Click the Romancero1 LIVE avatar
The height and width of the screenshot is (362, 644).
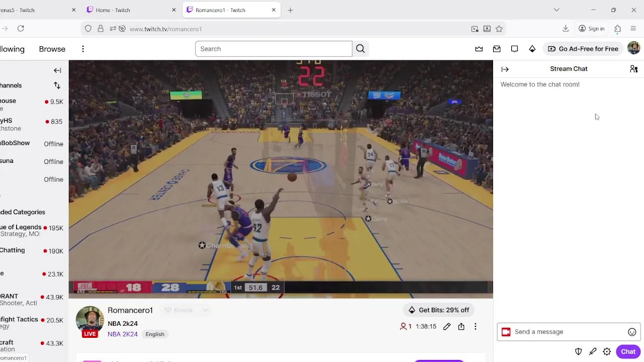pos(90,321)
